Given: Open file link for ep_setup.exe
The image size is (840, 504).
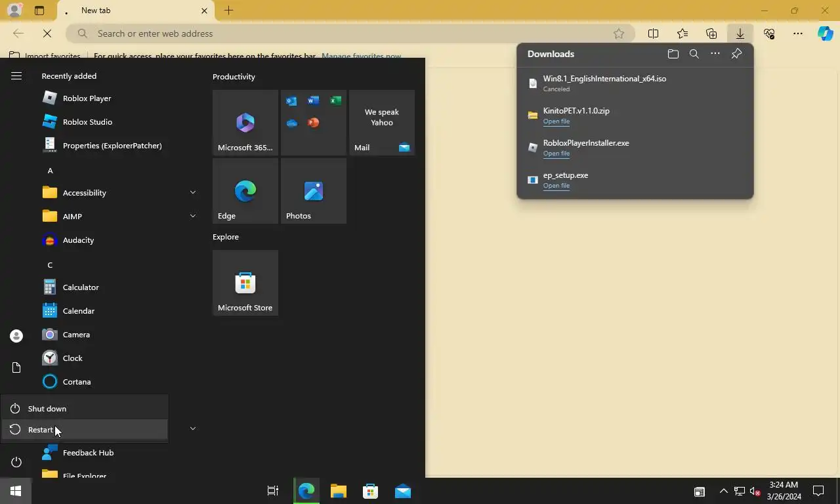Looking at the screenshot, I should point(556,186).
